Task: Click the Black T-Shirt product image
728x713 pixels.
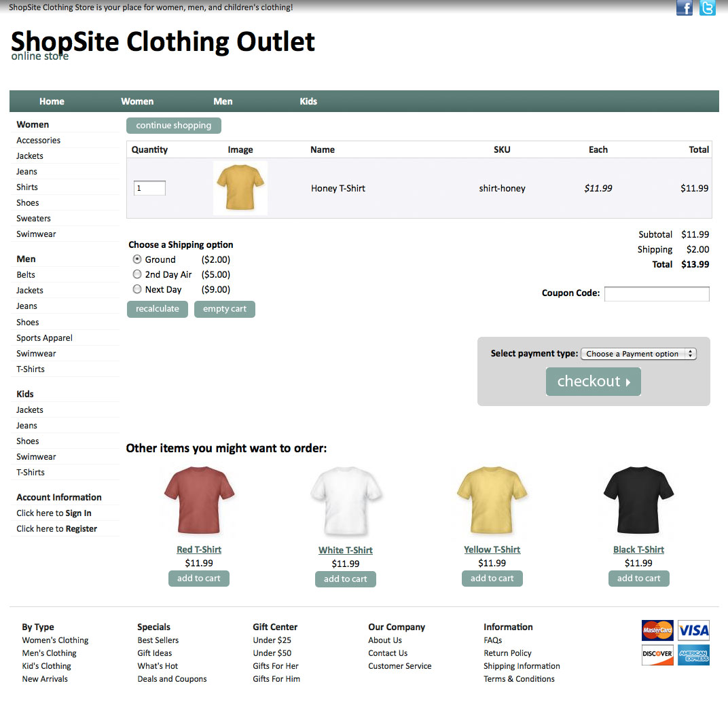Action: point(638,501)
